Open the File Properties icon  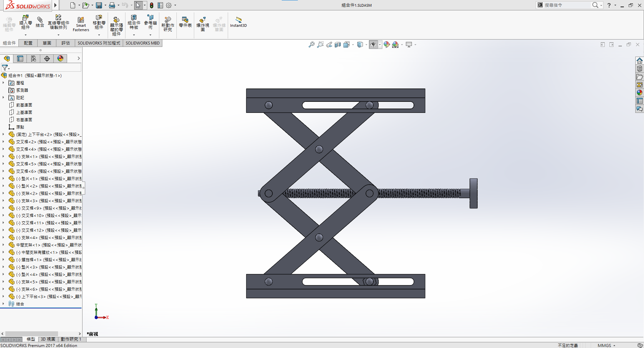click(x=160, y=5)
